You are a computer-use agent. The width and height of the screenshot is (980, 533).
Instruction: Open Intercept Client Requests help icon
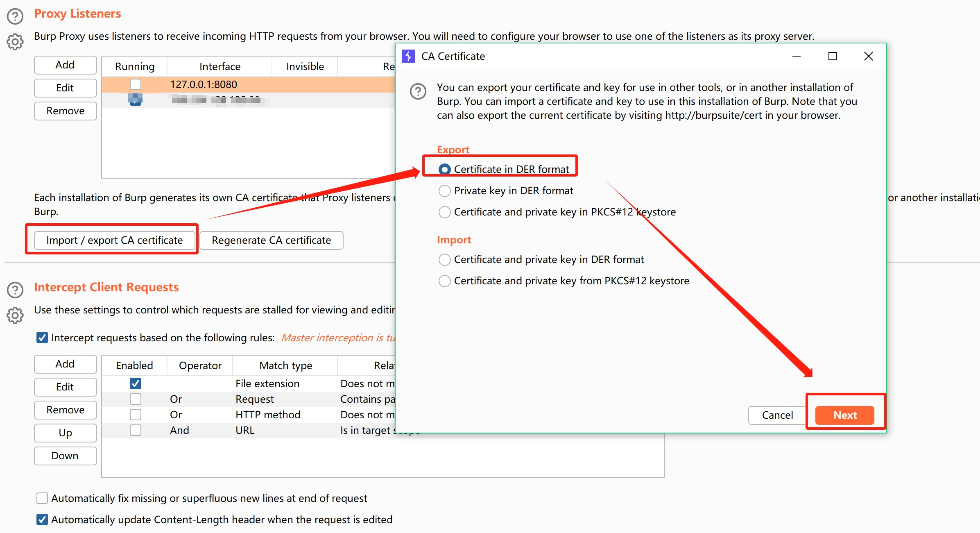(x=15, y=290)
